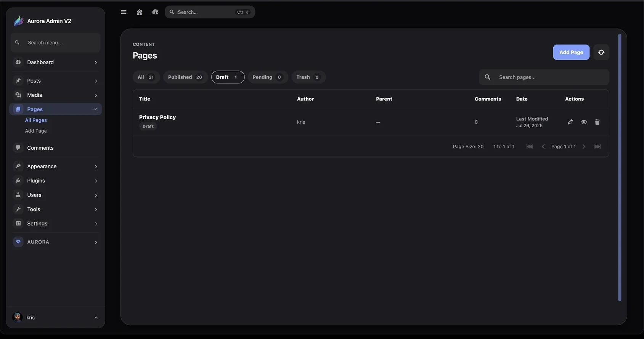Jump to first page arrow icon
This screenshot has height=339, width=644.
(x=530, y=147)
